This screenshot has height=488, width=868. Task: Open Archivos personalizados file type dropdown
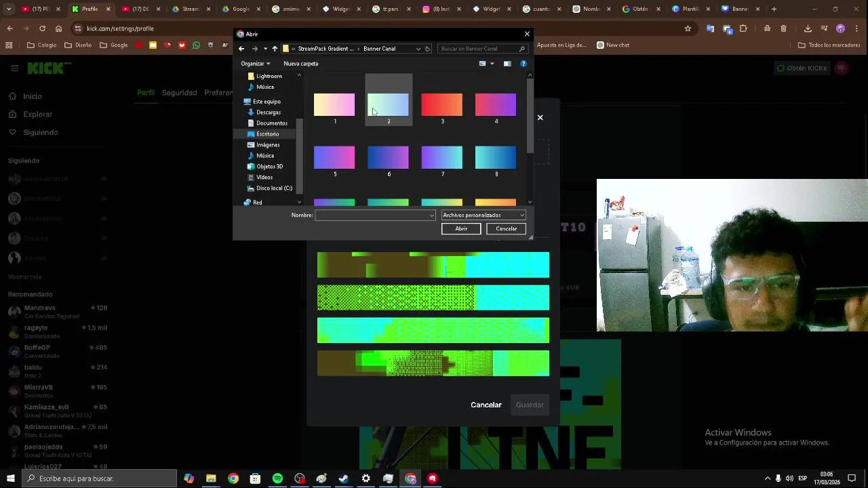(483, 216)
